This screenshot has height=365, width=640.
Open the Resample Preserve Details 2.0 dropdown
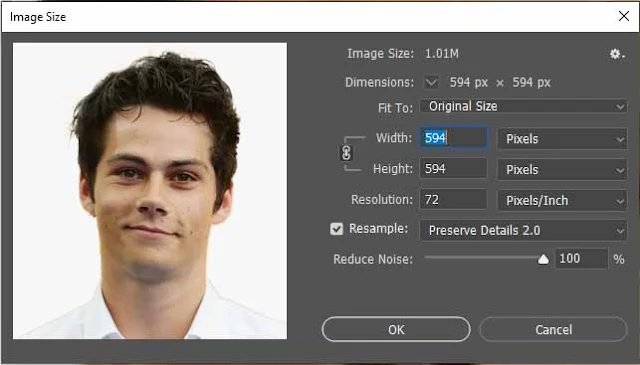point(523,231)
